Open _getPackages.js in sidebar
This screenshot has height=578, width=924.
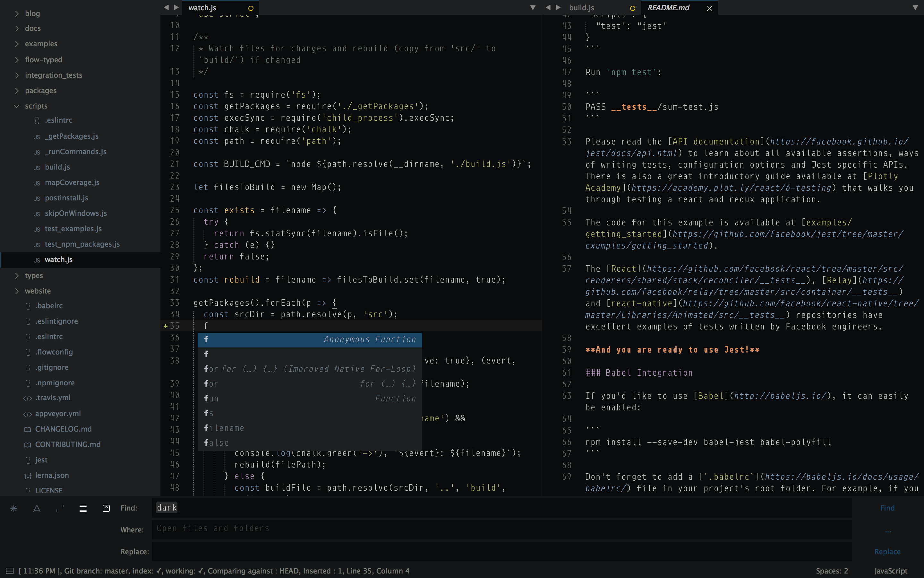point(72,136)
